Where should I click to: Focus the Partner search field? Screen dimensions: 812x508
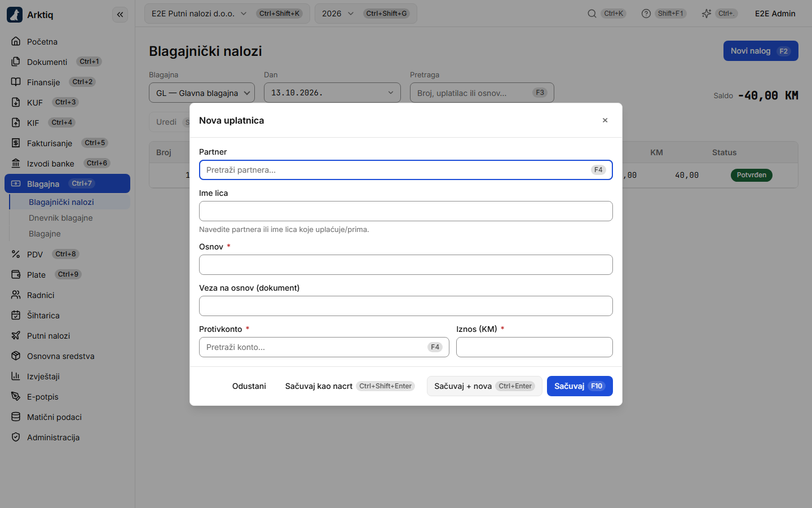tap(406, 170)
